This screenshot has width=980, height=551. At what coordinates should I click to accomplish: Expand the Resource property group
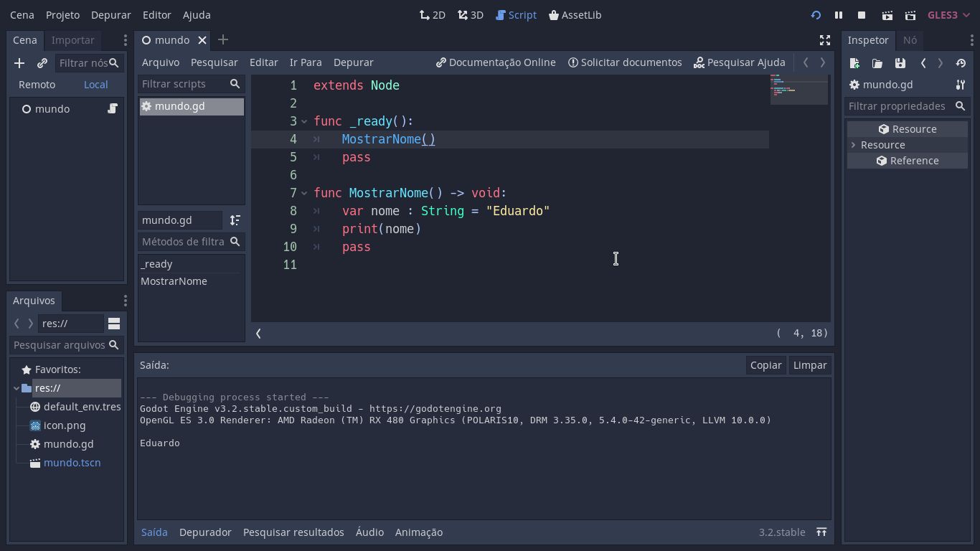pos(854,145)
